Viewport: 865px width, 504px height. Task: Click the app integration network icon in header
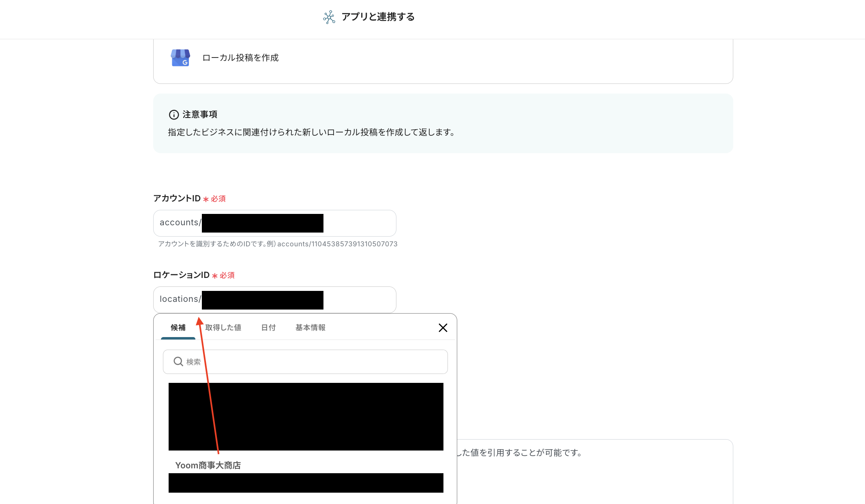329,17
